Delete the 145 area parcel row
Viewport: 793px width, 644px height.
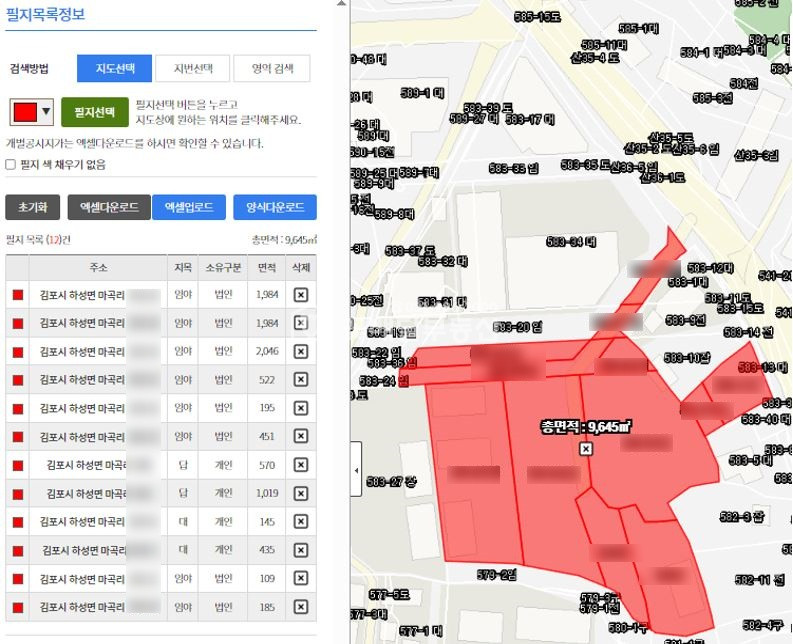point(301,522)
